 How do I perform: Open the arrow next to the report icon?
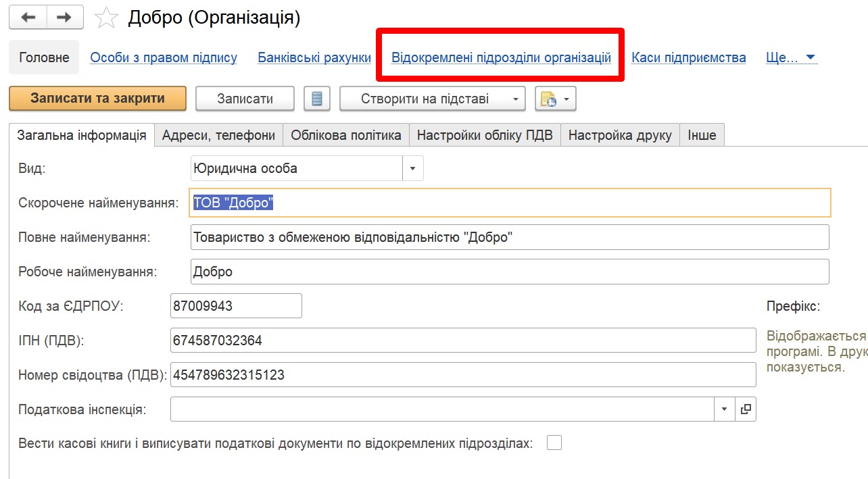(566, 99)
